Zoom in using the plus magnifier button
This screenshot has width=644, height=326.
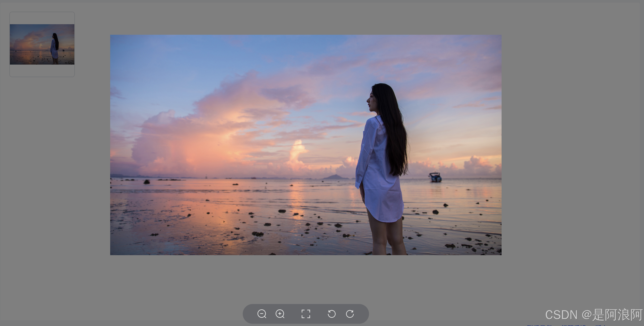pos(281,314)
